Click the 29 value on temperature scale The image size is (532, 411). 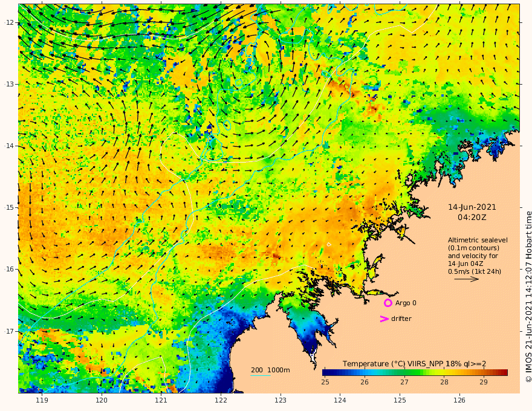pos(484,382)
